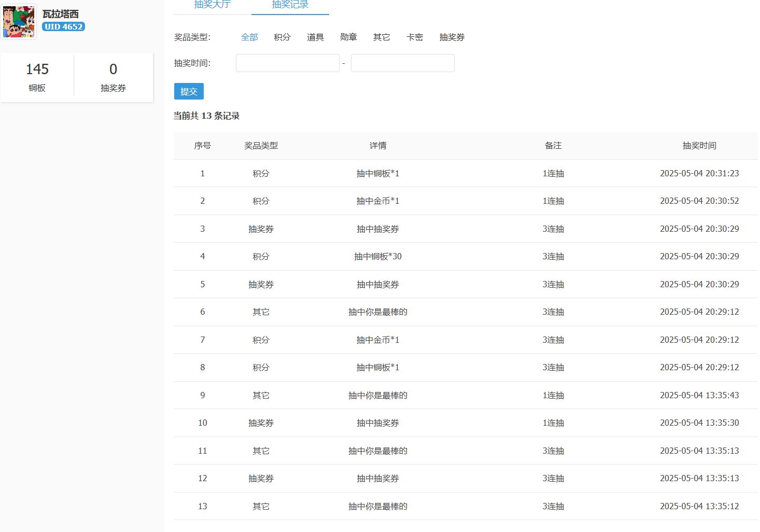Viewport: 760px width, 532px height.
Task: Click the 145 铜板 balance stat
Action: [x=37, y=77]
